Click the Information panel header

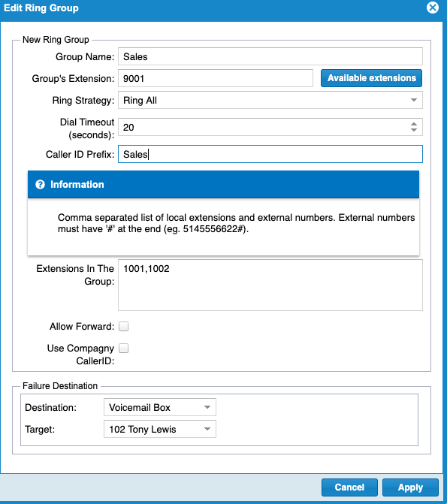(x=224, y=184)
